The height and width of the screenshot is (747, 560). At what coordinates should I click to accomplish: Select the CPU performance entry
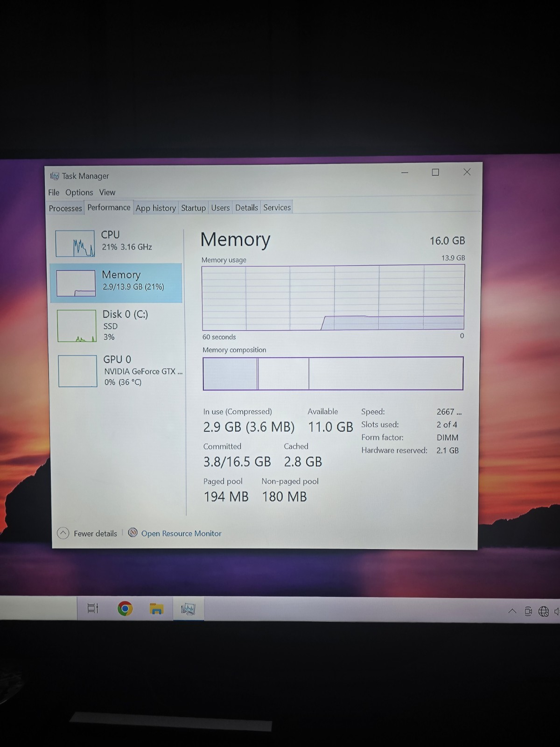(116, 242)
